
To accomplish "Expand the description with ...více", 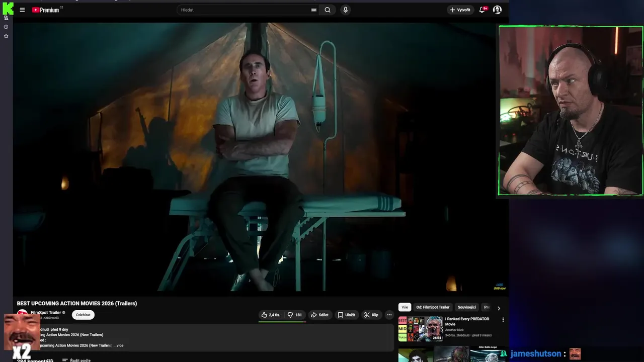I will click(118, 345).
